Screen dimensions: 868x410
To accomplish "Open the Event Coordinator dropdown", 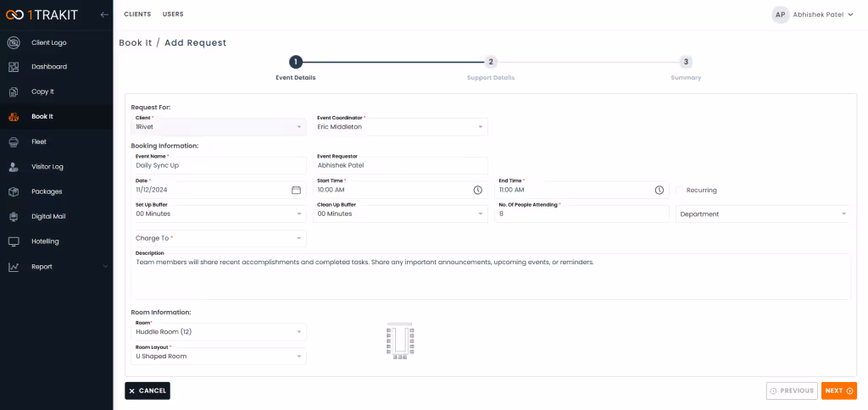I will pyautogui.click(x=400, y=127).
